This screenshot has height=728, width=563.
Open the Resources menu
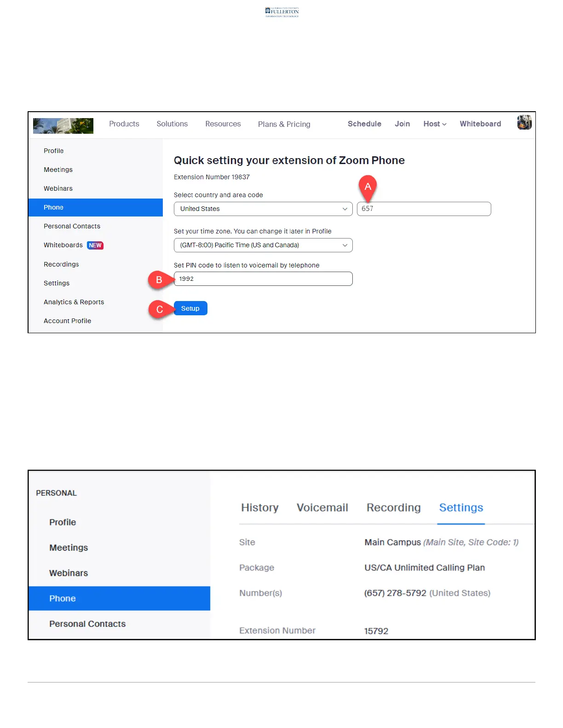point(223,124)
